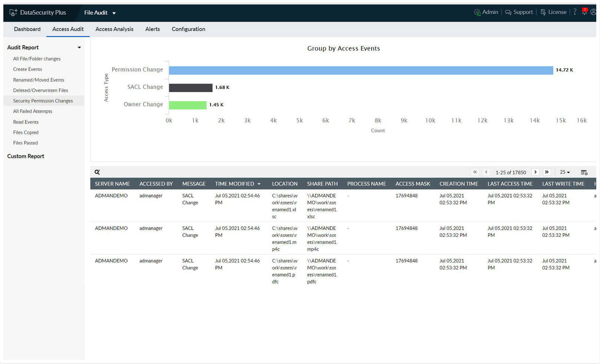Screen dimensions: 600x364
Task: Open the notifications bell with red badge
Action: [x=584, y=12]
